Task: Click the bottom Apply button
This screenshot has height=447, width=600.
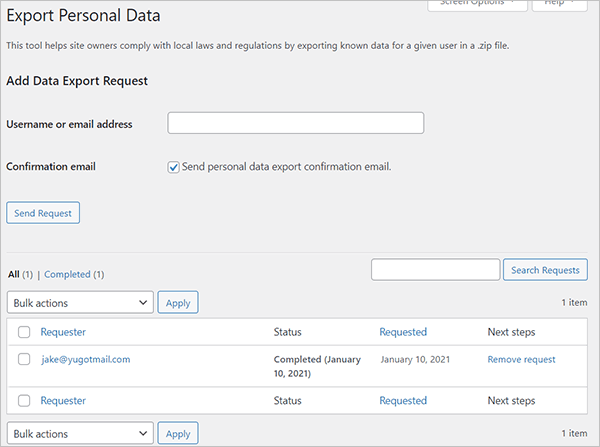Action: coord(178,433)
